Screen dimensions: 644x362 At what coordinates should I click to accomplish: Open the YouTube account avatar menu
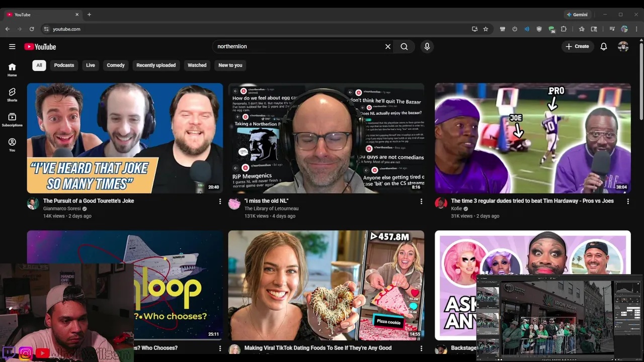coord(623,47)
